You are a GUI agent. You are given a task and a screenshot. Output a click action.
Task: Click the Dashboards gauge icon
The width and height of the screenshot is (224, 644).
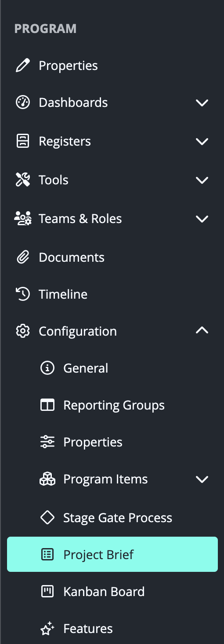[x=22, y=102]
